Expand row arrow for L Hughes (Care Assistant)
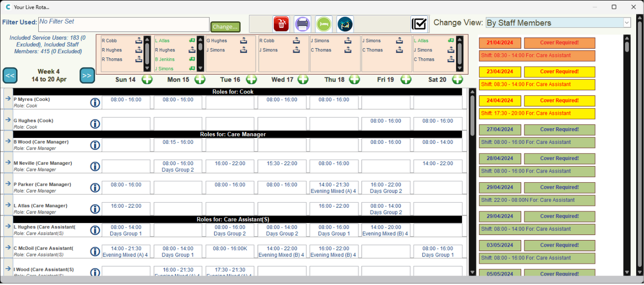644x285 pixels. pyautogui.click(x=8, y=226)
